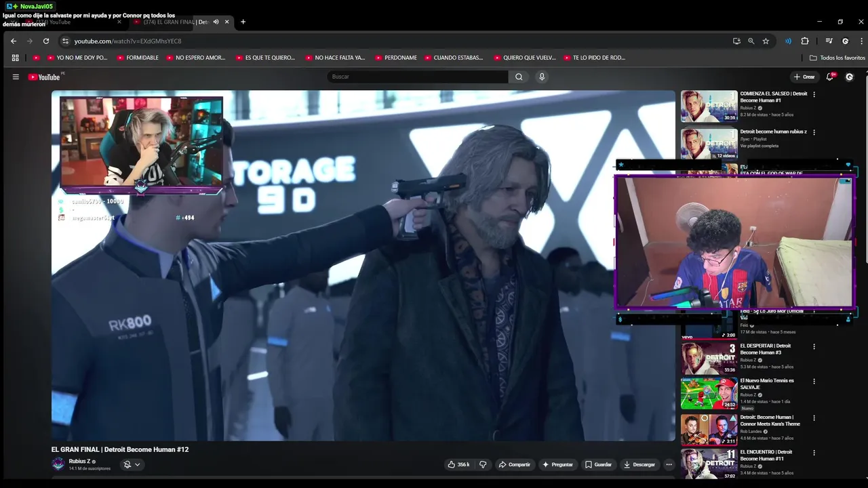Open EL DESPERTAR Detroit #3 thumbnail
868x488 pixels.
pyautogui.click(x=709, y=358)
